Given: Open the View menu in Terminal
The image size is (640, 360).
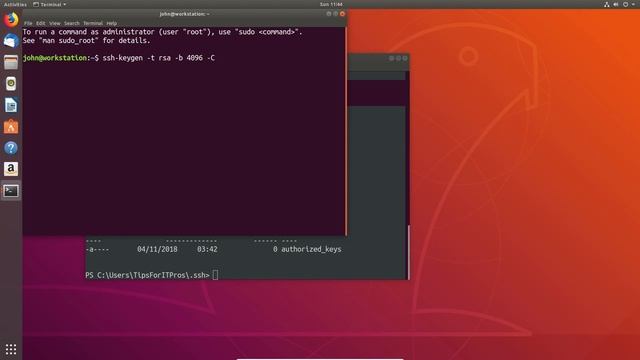Looking at the screenshot, I should [x=55, y=23].
